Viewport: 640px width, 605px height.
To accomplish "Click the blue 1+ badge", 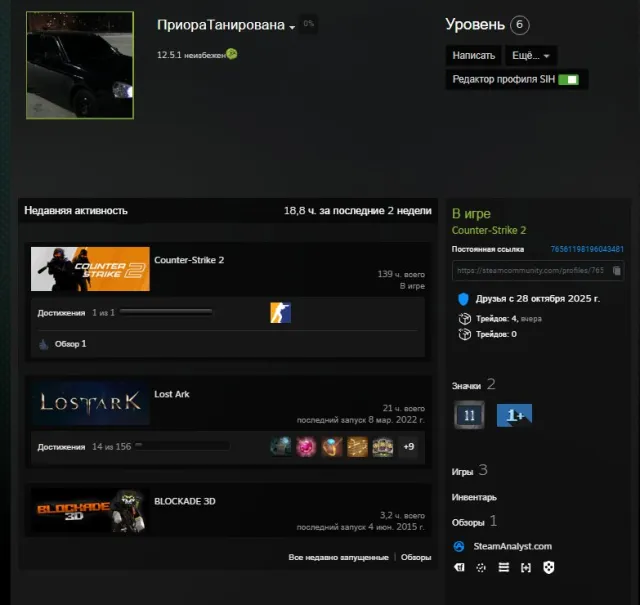I will pos(514,415).
